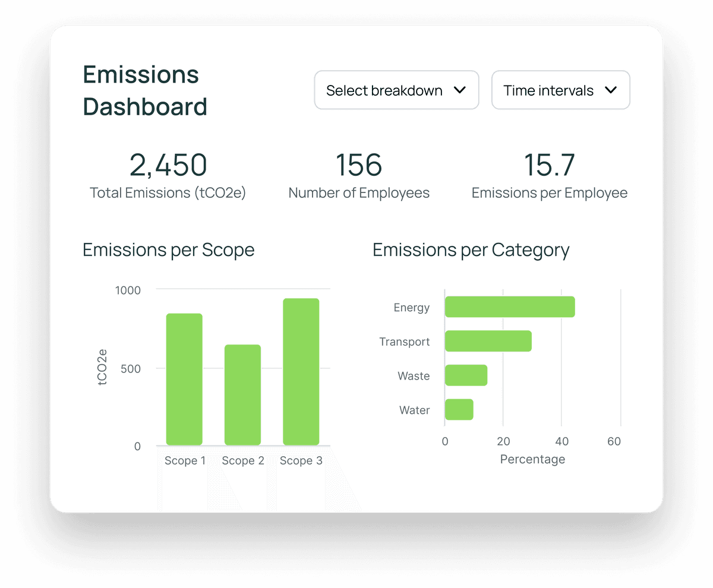Click the Scope 1 axis label
Screen dimensions: 713x588
click(x=185, y=460)
